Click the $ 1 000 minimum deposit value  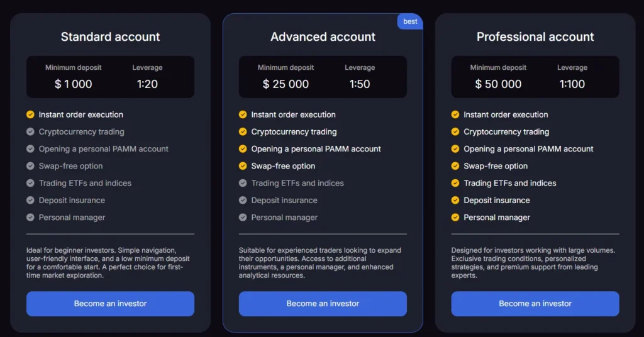tap(73, 84)
